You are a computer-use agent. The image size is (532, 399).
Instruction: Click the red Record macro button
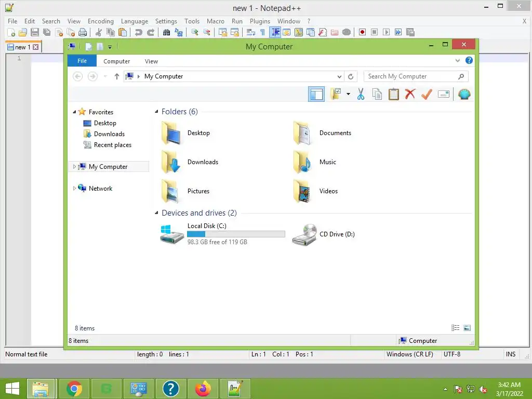362,32
